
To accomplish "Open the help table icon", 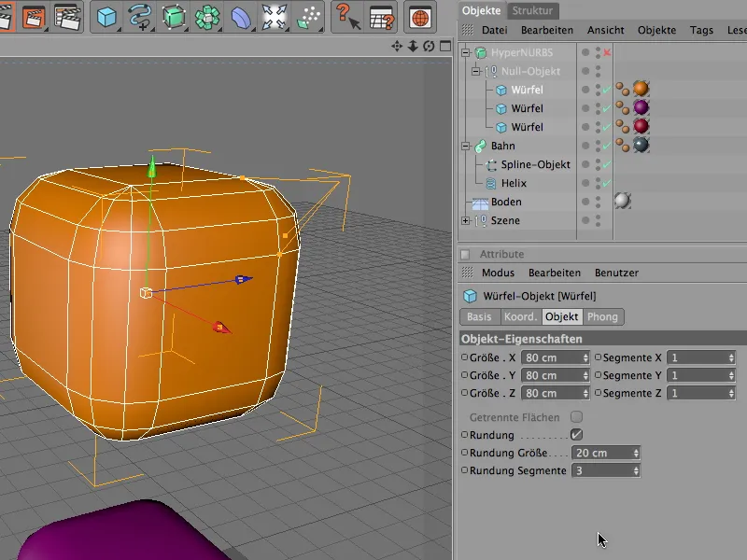I will coord(381,17).
